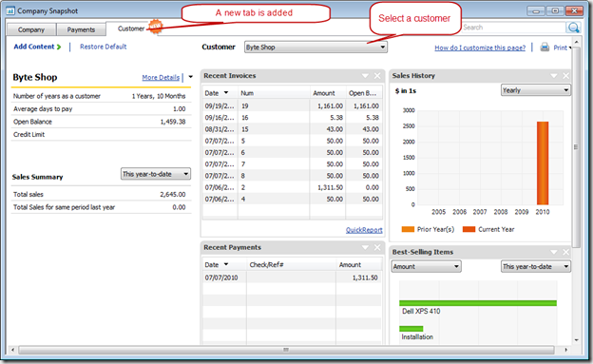Viewport: 593px width, 364px height.
Task: Click Restore Default
Action: pyautogui.click(x=104, y=47)
